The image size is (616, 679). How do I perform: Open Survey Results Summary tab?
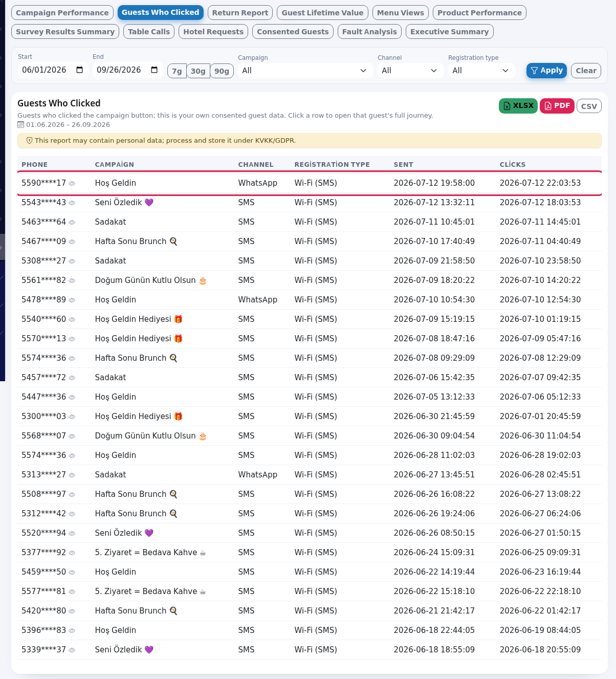coord(65,32)
